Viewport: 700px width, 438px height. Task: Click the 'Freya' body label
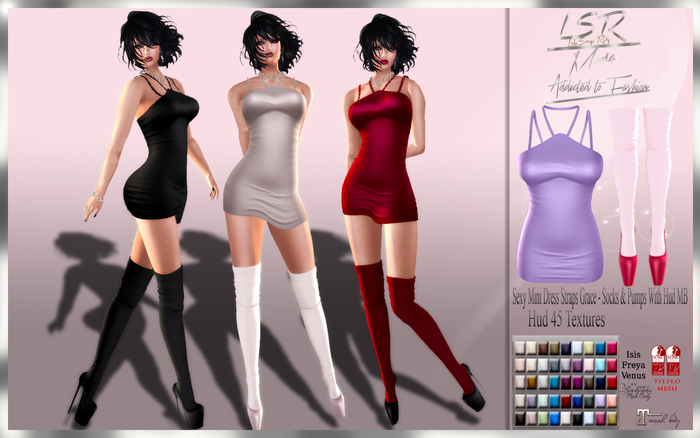[633, 365]
